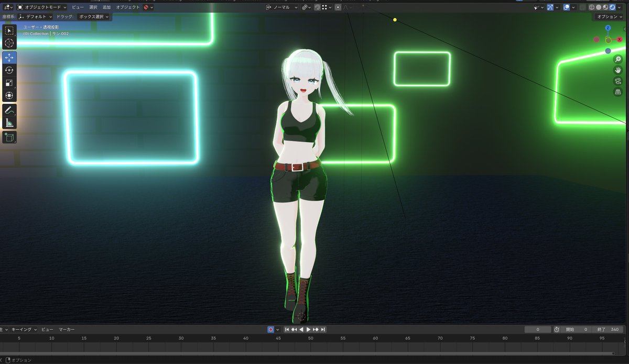Image resolution: width=629 pixels, height=364 pixels.
Task: Click the current frame field showing 0
Action: (x=538, y=329)
